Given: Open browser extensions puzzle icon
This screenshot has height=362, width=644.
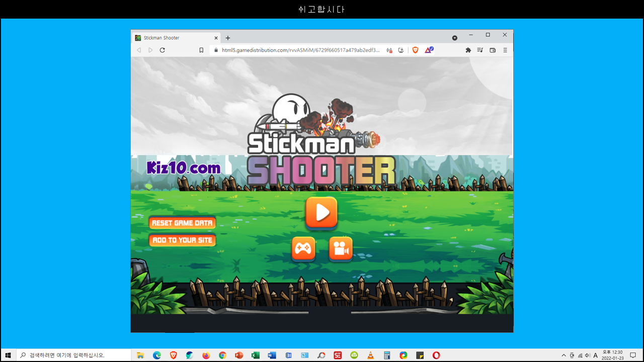Looking at the screenshot, I should (x=468, y=50).
